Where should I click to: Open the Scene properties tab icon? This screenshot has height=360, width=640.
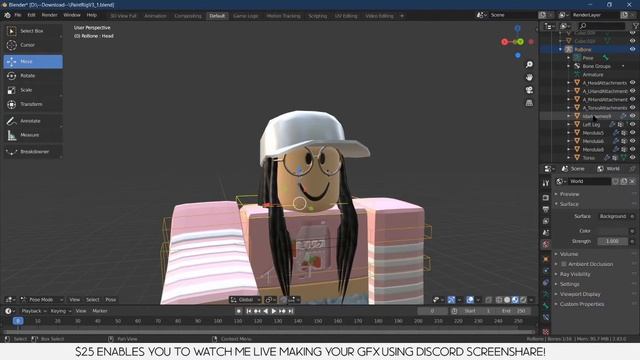[546, 233]
